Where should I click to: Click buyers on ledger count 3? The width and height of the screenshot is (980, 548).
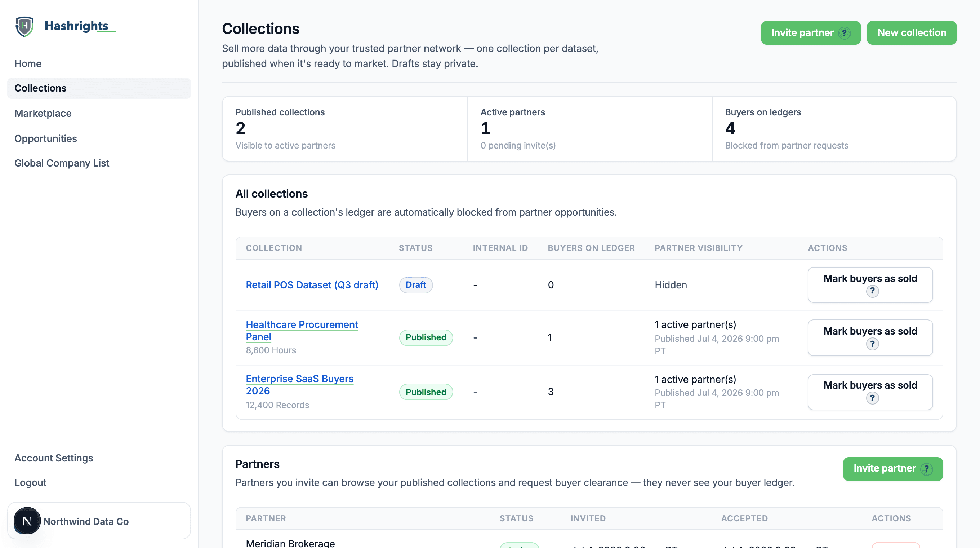[x=551, y=392]
